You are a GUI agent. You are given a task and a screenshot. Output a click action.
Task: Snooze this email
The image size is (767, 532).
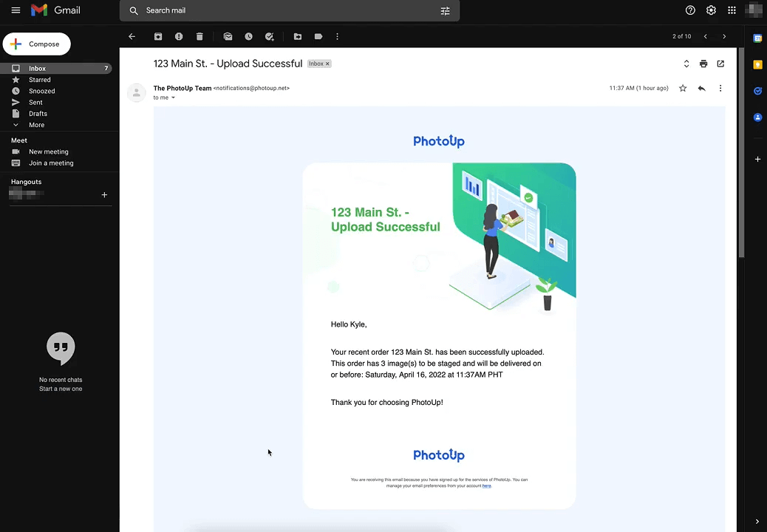click(x=248, y=37)
